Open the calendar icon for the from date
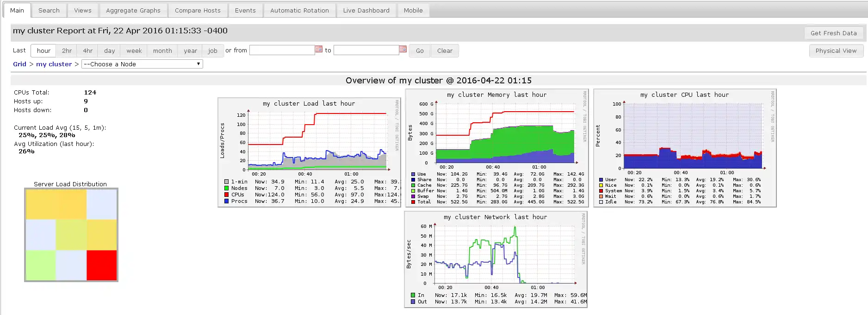 click(318, 49)
